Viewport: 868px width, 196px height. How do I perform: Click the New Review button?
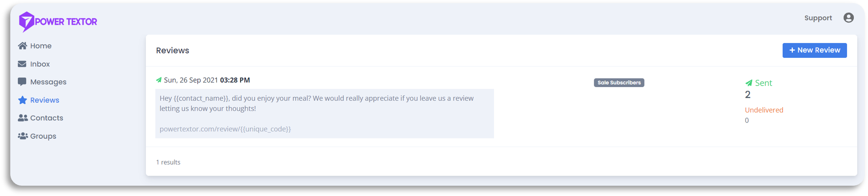[814, 50]
